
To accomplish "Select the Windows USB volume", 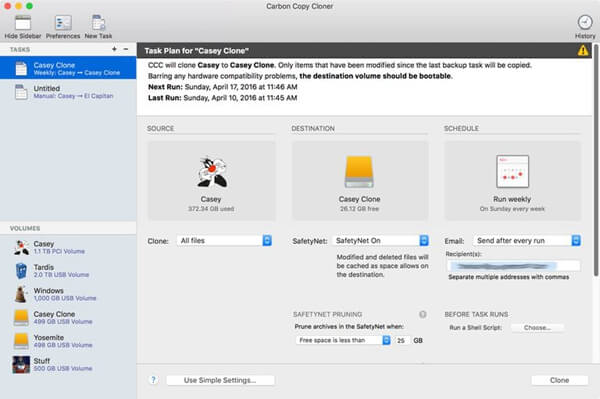I will (x=68, y=294).
